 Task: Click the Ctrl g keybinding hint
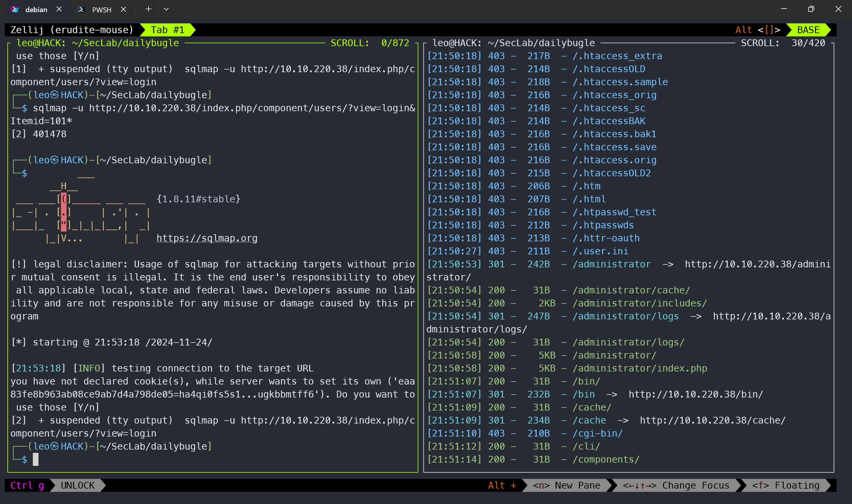[x=27, y=485]
